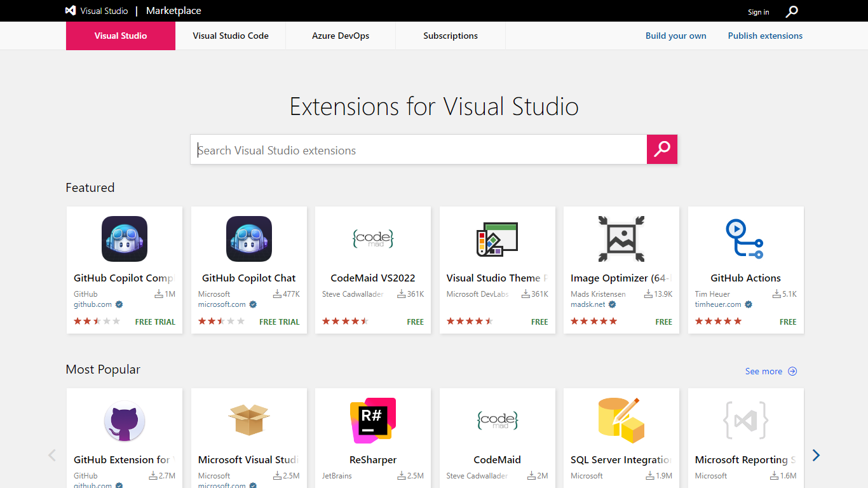Open the Subscriptions tab
Viewport: 868px width, 488px height.
(x=451, y=36)
